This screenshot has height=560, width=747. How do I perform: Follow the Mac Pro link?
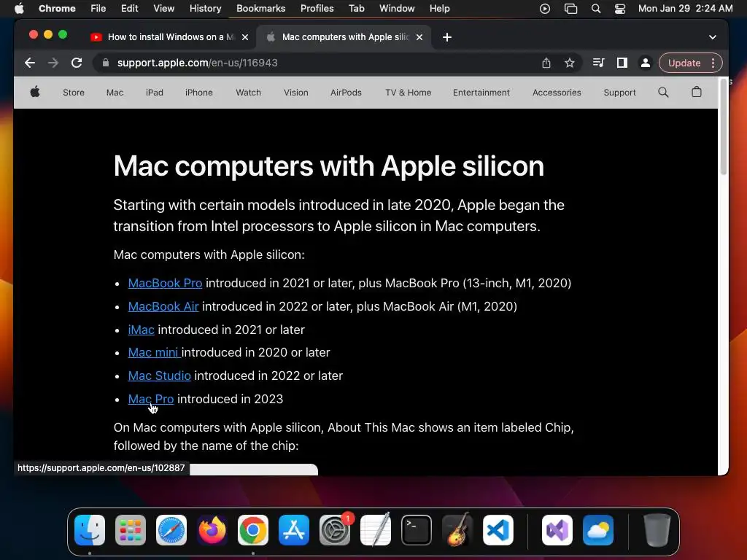(150, 399)
